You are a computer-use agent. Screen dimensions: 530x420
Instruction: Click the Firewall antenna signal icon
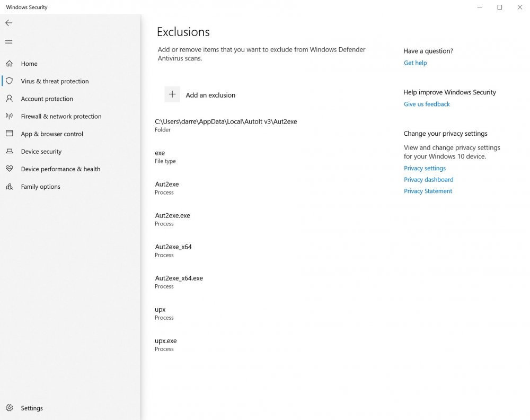[10, 116]
